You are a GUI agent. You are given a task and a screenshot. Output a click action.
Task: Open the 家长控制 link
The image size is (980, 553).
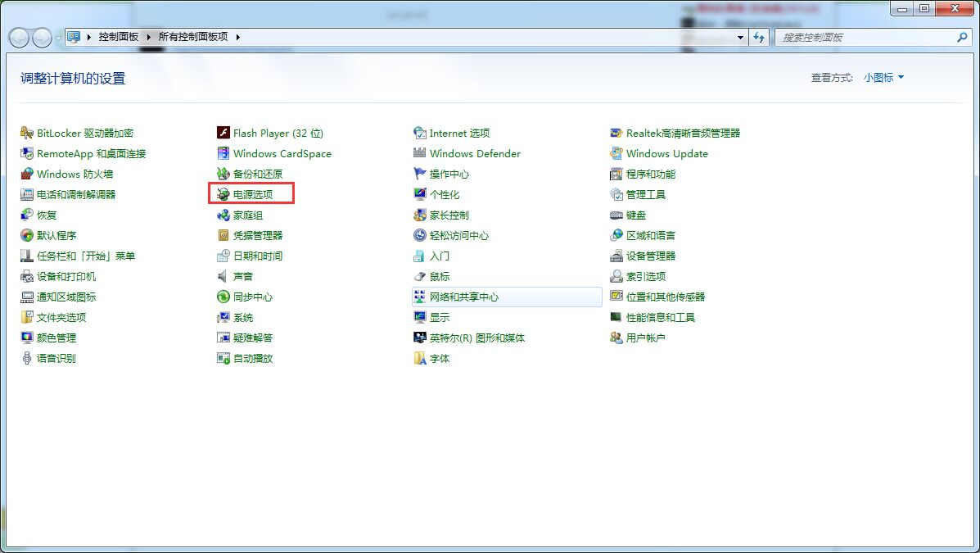click(449, 215)
